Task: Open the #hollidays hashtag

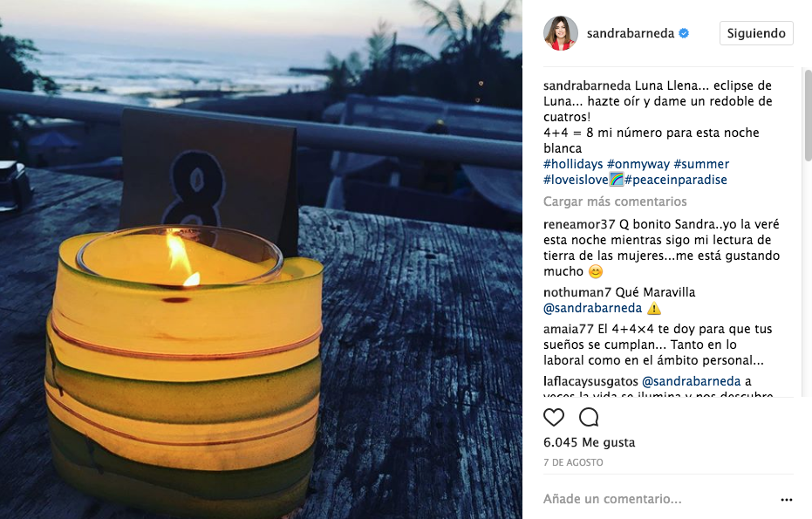Action: 573,164
